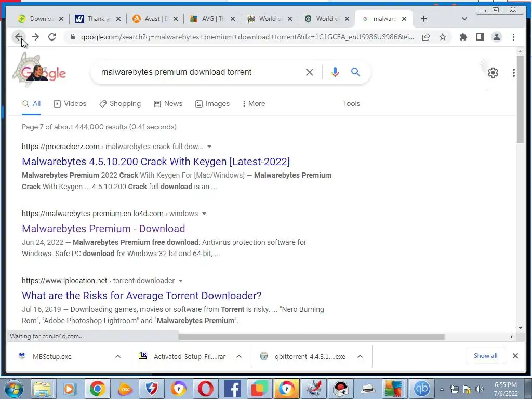
Task: Reload the current page
Action: (52, 37)
